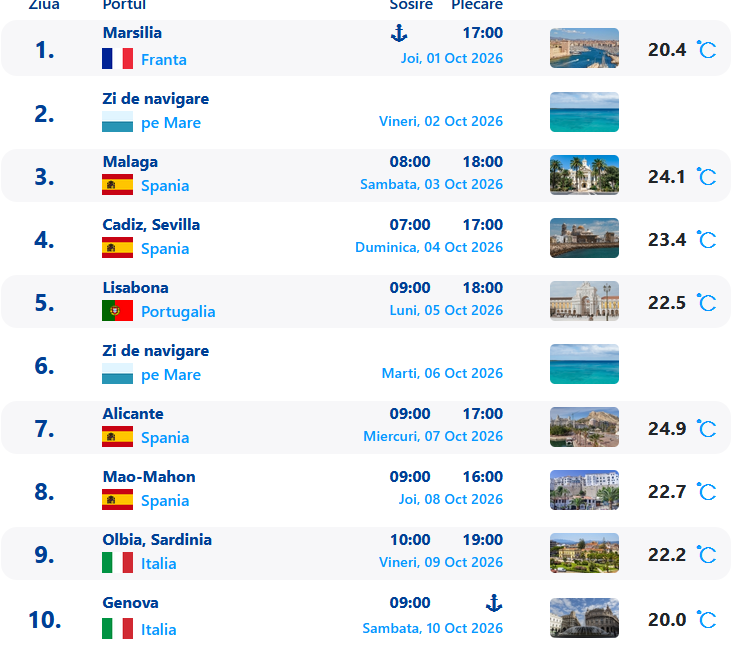Open the Franta country link

pyautogui.click(x=164, y=60)
